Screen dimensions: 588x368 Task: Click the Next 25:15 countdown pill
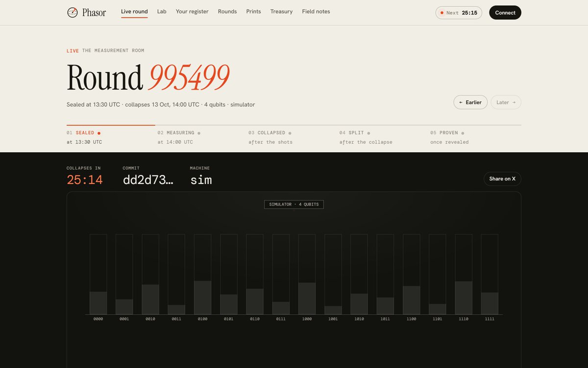[459, 13]
